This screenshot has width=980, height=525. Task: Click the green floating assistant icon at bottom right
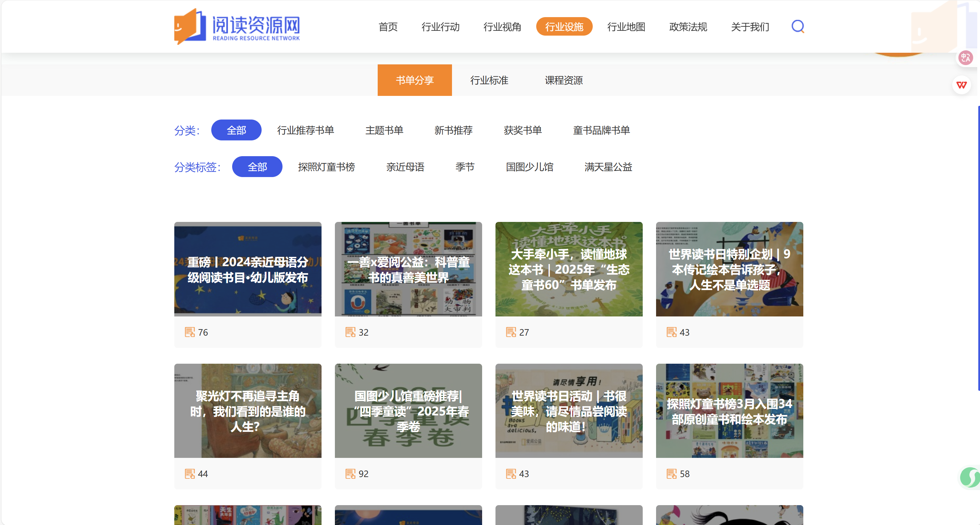click(x=970, y=477)
